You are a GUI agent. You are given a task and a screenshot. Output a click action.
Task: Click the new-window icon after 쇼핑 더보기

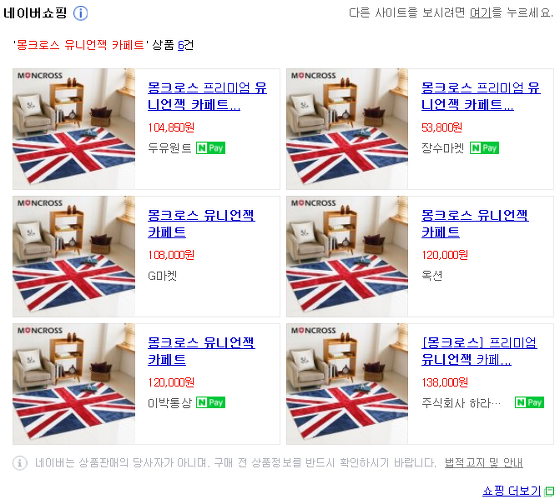tap(549, 491)
